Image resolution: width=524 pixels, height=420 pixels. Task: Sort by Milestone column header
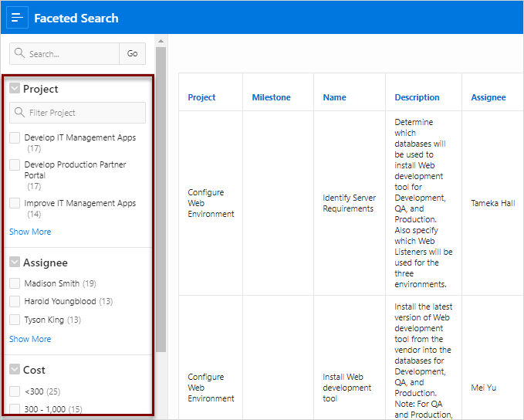point(271,97)
